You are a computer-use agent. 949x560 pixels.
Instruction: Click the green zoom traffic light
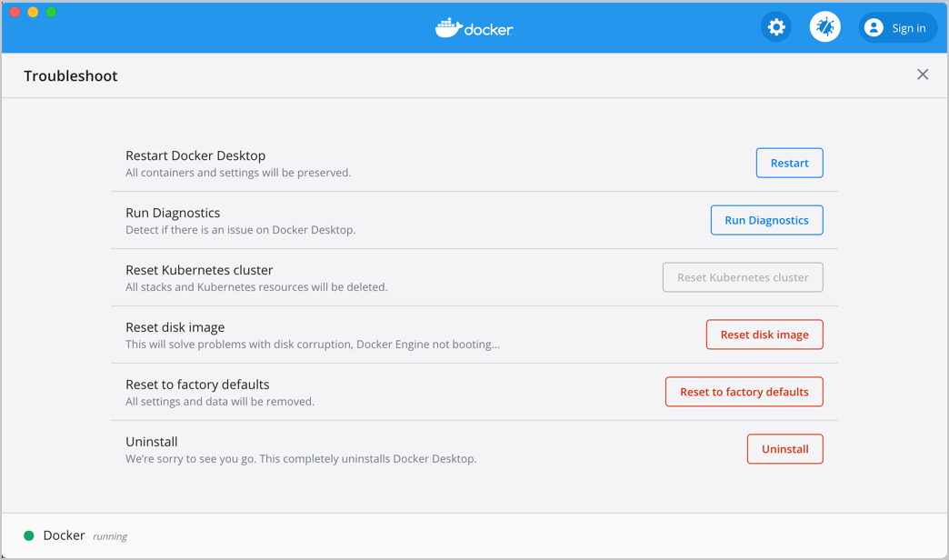(51, 13)
